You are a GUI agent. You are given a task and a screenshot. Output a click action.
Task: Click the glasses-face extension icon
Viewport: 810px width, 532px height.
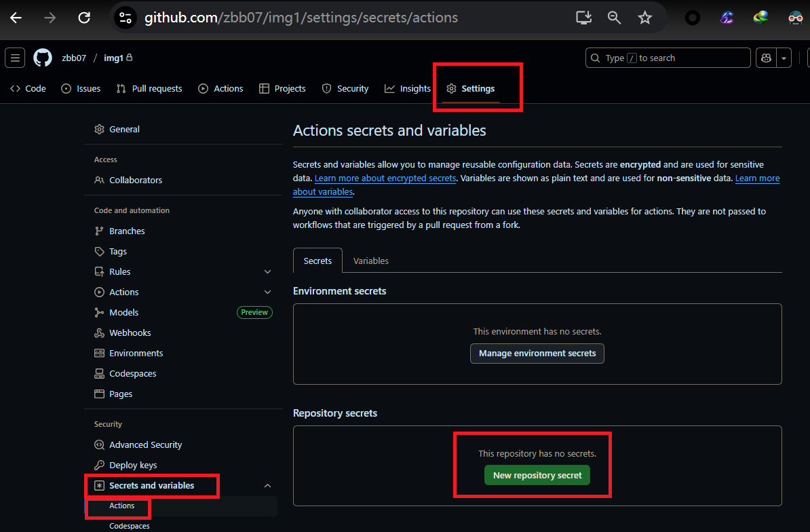(795, 18)
